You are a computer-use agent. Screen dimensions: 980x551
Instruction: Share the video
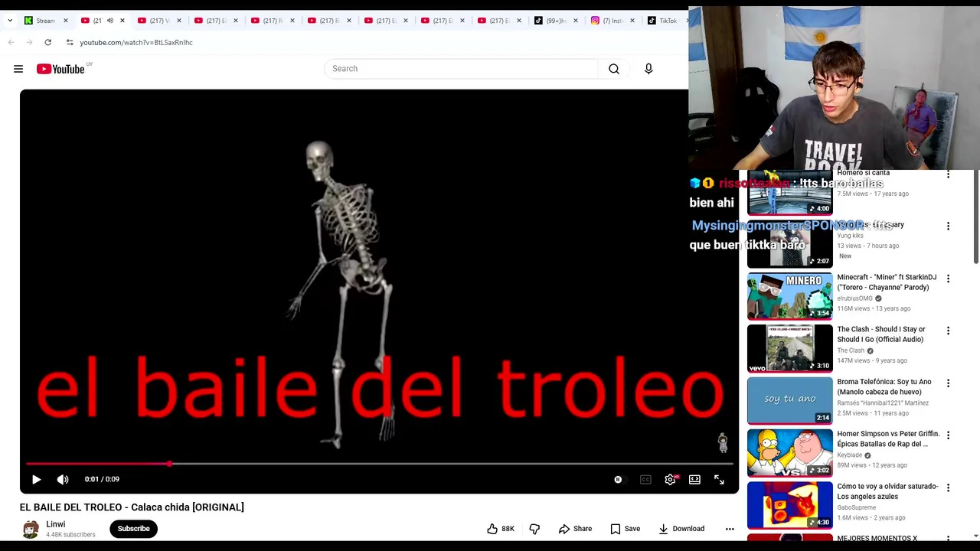pyautogui.click(x=575, y=529)
